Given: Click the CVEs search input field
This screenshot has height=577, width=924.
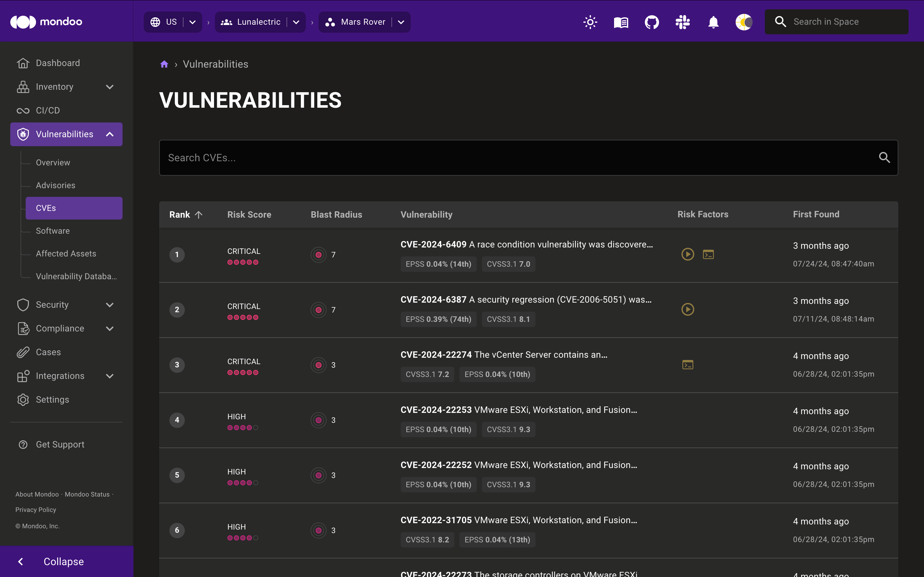Looking at the screenshot, I should click(529, 157).
